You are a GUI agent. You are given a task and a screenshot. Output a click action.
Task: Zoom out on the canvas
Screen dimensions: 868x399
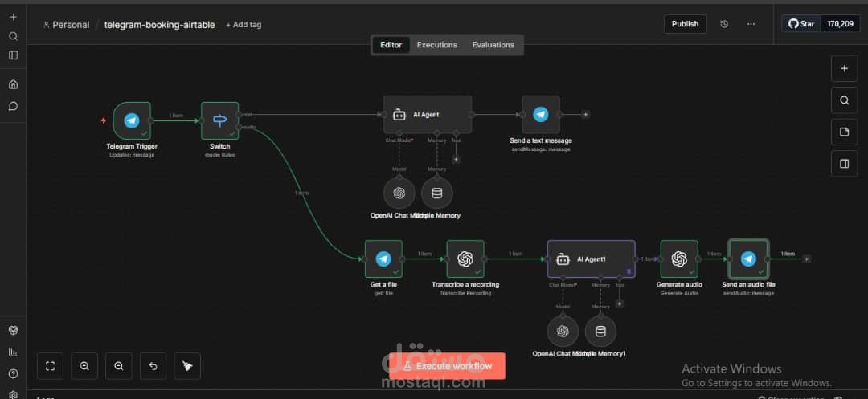pyautogui.click(x=119, y=366)
